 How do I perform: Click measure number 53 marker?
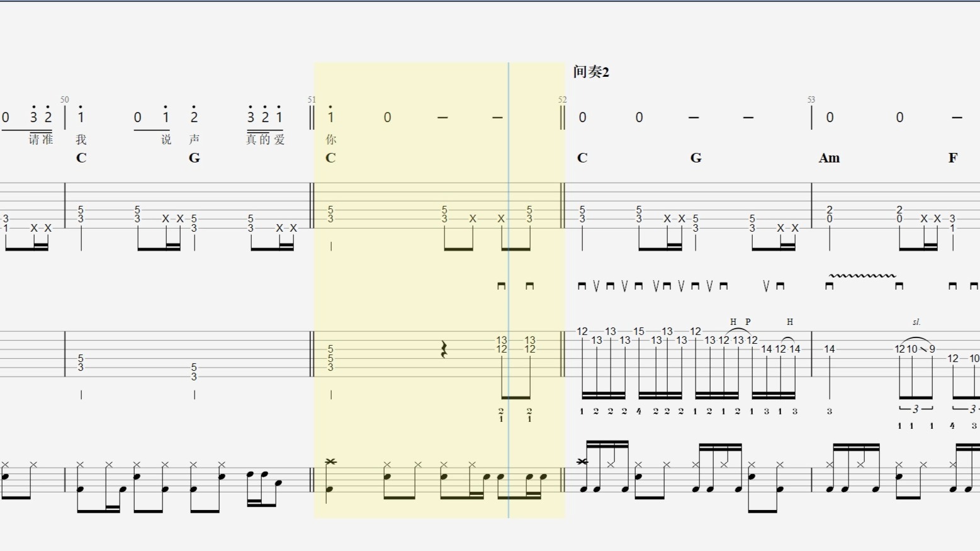tap(811, 99)
